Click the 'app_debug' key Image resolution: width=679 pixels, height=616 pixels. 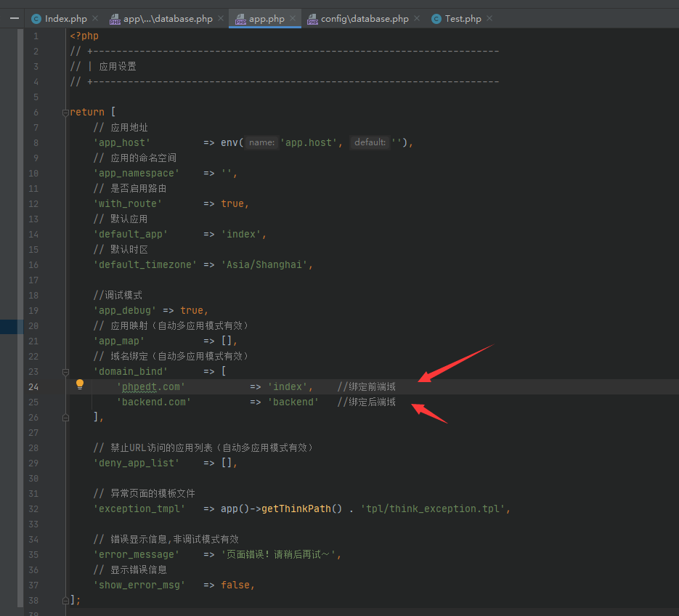click(x=125, y=311)
